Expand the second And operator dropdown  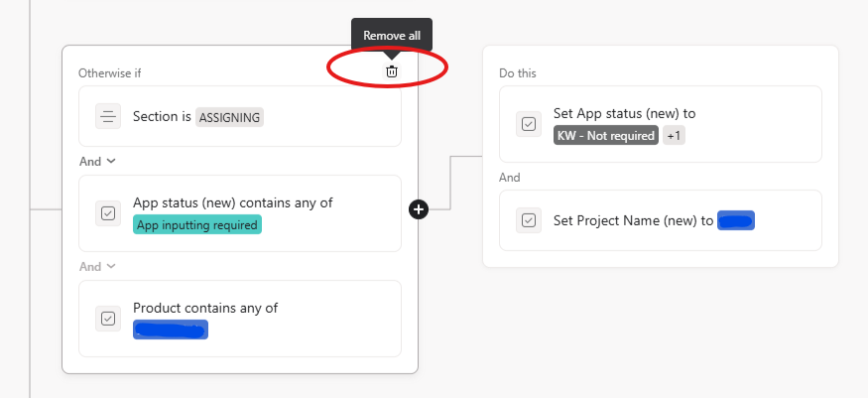(97, 266)
